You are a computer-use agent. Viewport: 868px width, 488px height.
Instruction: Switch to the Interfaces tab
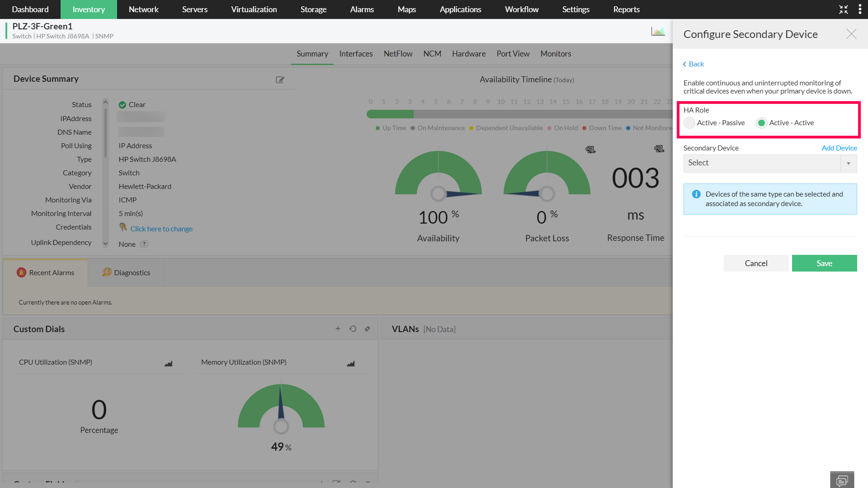click(x=356, y=54)
